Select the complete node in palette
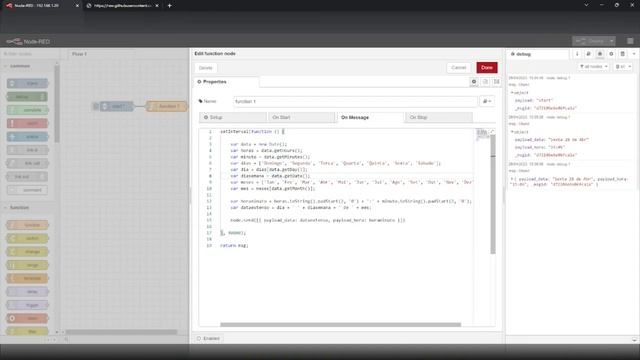640x360 pixels. tap(27, 110)
